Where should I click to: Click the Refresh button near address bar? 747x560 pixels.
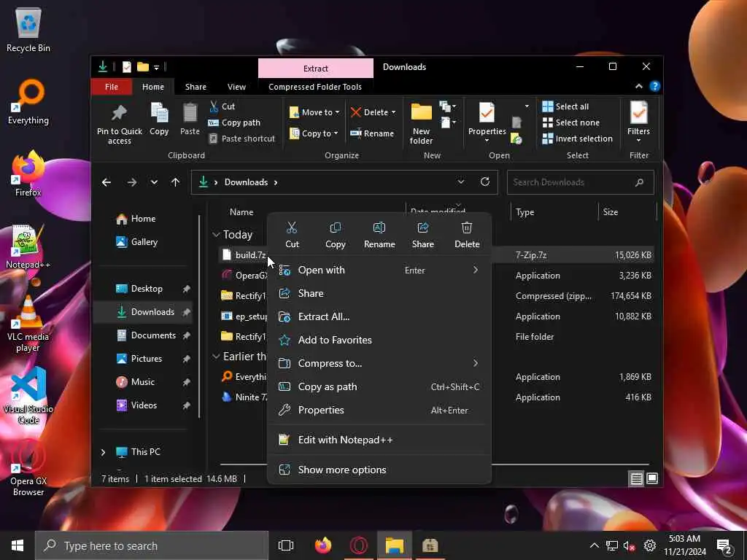pyautogui.click(x=485, y=182)
